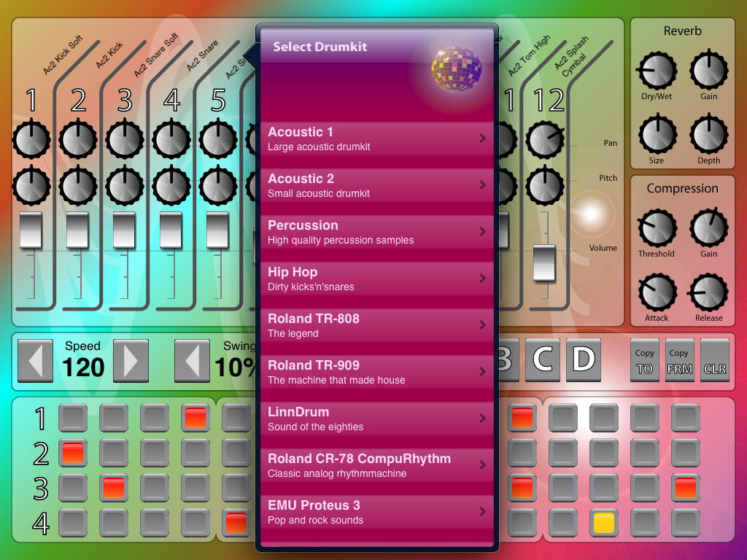
Task: Click channel 5 pitch knob
Action: (218, 186)
